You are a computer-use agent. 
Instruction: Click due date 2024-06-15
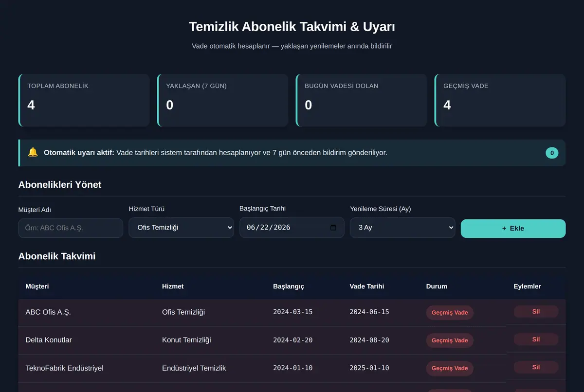369,312
